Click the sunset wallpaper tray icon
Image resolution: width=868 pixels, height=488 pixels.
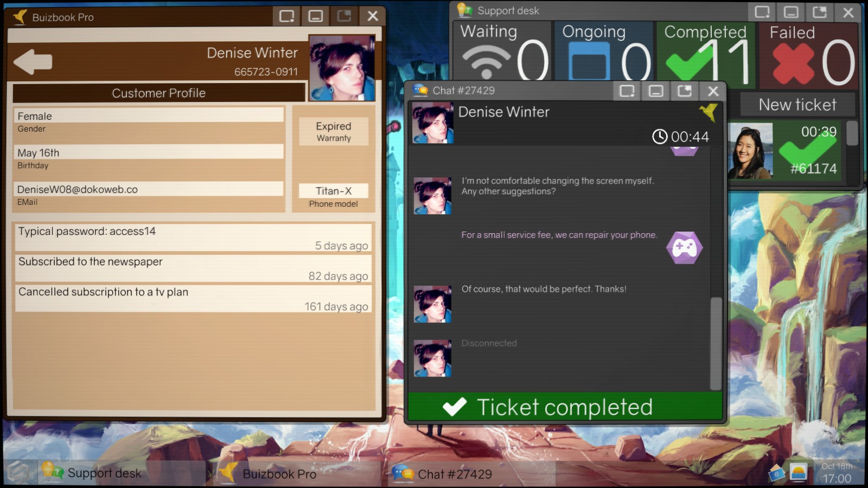coord(799,473)
